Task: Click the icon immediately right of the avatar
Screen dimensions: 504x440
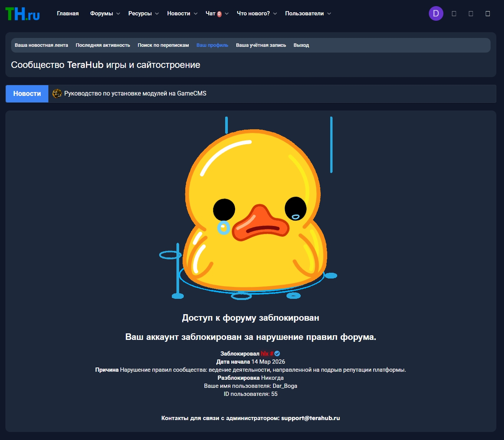Action: [455, 13]
